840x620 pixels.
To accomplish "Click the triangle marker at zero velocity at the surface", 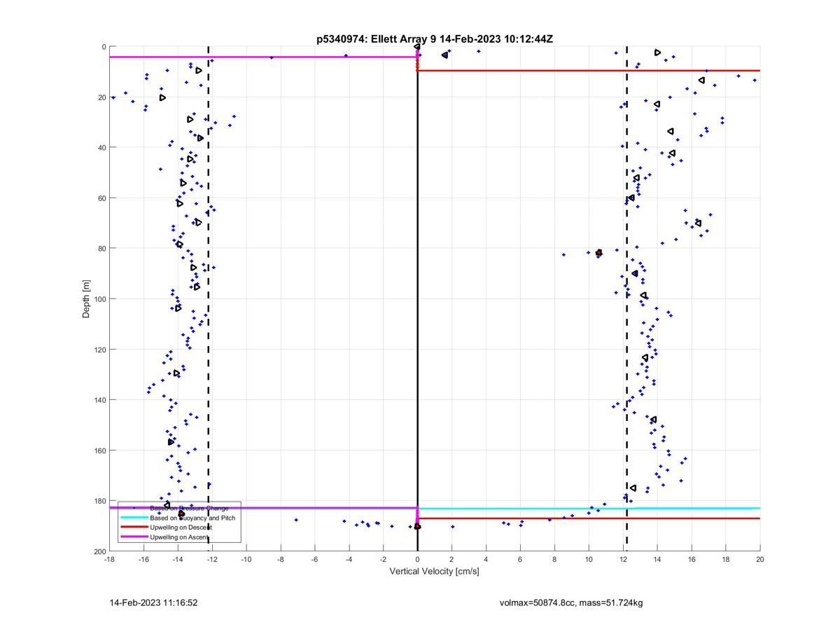I will (x=417, y=47).
